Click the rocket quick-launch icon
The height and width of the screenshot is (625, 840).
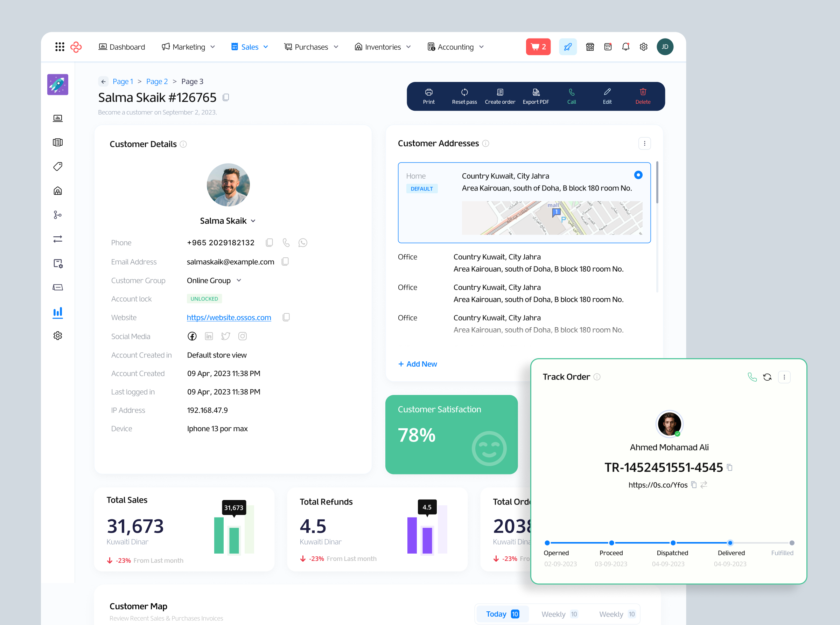[x=568, y=47]
